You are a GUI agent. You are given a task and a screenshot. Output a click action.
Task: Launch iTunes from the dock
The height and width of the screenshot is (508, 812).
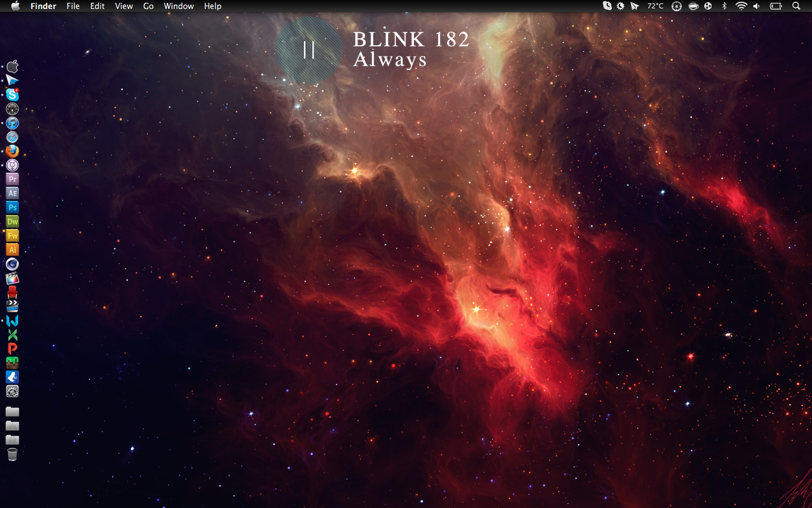click(x=12, y=122)
